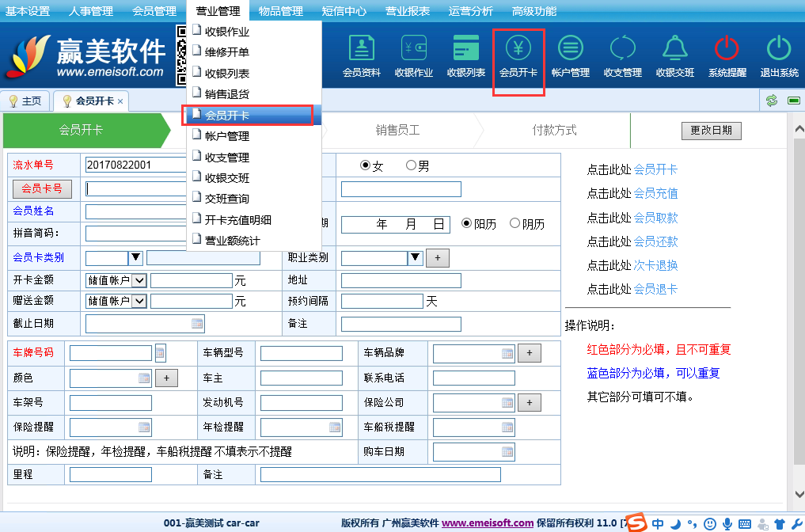Expand the 开卡金额 account type dropdown

[x=139, y=280]
